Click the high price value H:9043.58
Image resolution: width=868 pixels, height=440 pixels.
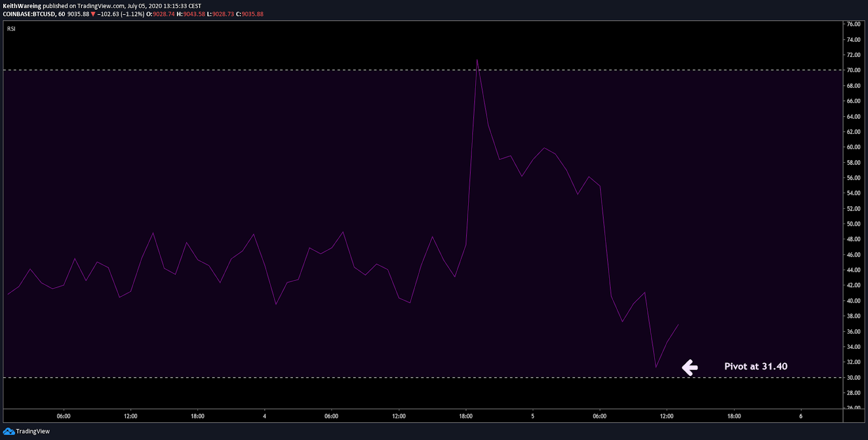click(x=191, y=14)
